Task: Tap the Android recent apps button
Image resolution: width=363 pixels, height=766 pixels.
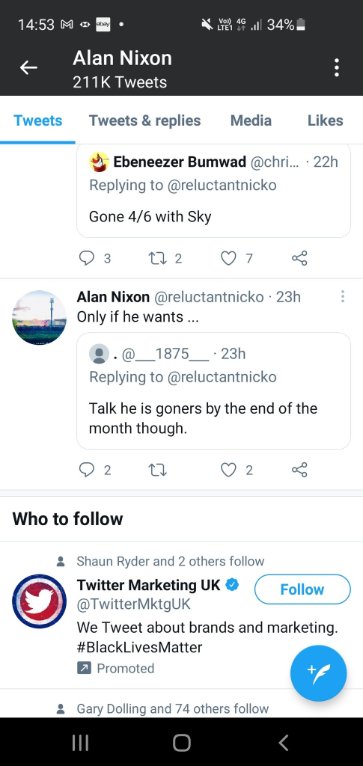Action: pos(80,743)
